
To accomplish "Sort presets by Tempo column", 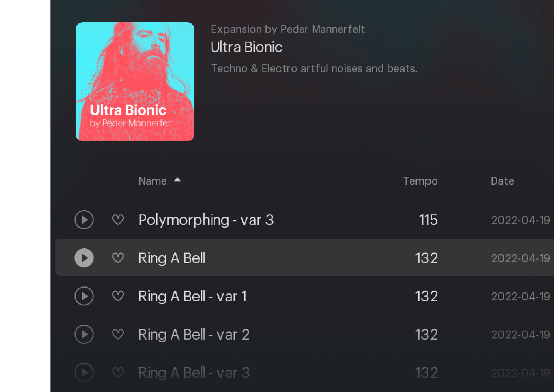I will 420,181.
